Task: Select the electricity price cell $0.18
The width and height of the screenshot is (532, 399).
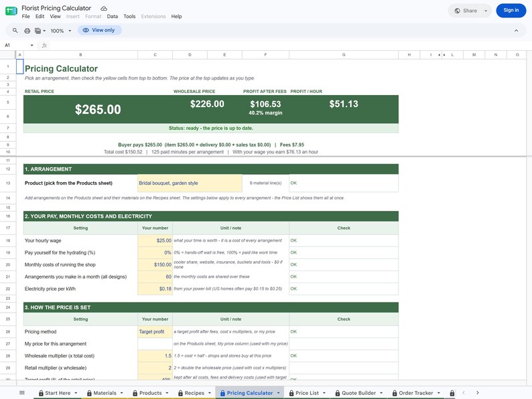Action: coord(155,289)
